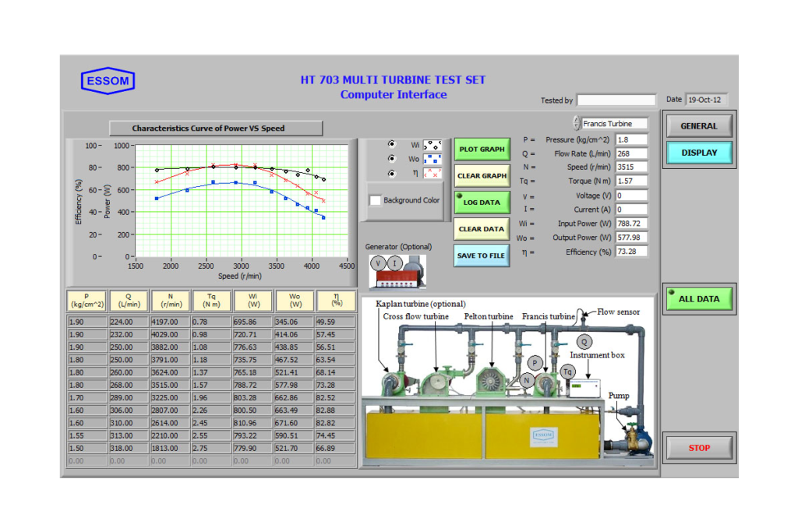The height and width of the screenshot is (532, 798).
Task: Click SAVE TO FILE
Action: click(x=482, y=255)
